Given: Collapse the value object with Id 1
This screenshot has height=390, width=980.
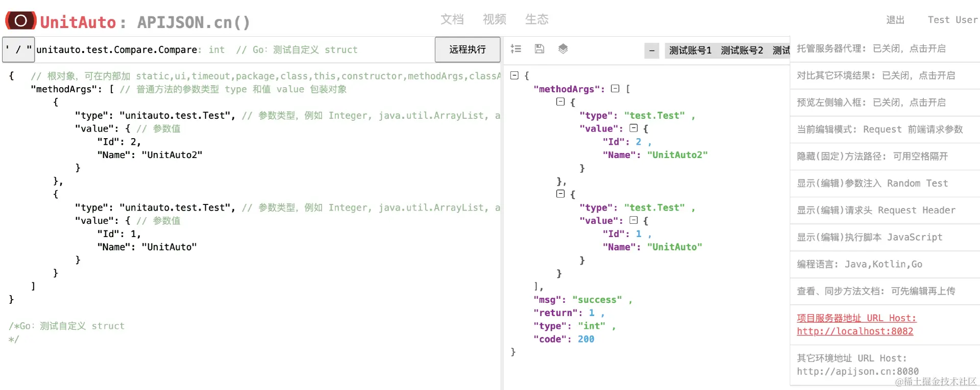Looking at the screenshot, I should coord(633,220).
